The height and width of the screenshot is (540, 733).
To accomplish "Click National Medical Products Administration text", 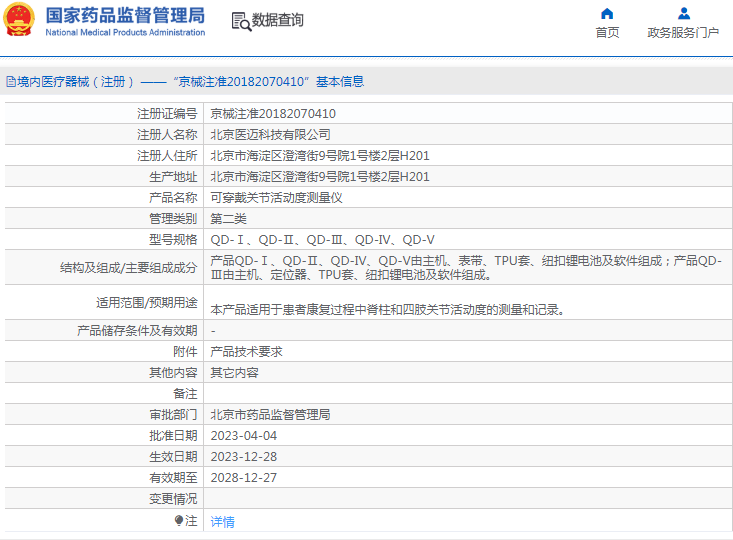I will pos(125,32).
